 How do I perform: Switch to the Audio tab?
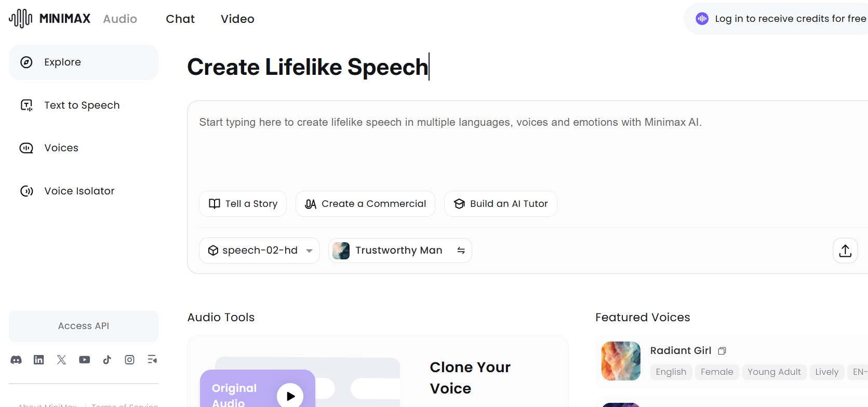point(120,19)
